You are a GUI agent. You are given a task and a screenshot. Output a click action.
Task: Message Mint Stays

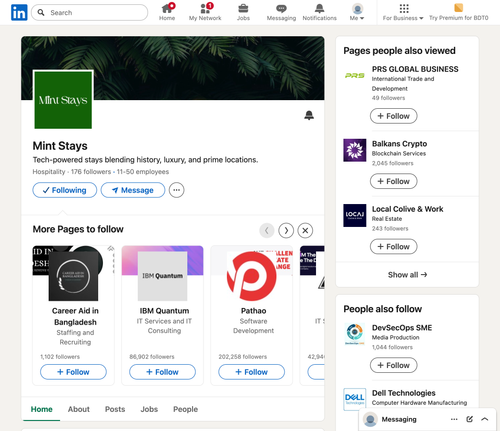pos(133,190)
